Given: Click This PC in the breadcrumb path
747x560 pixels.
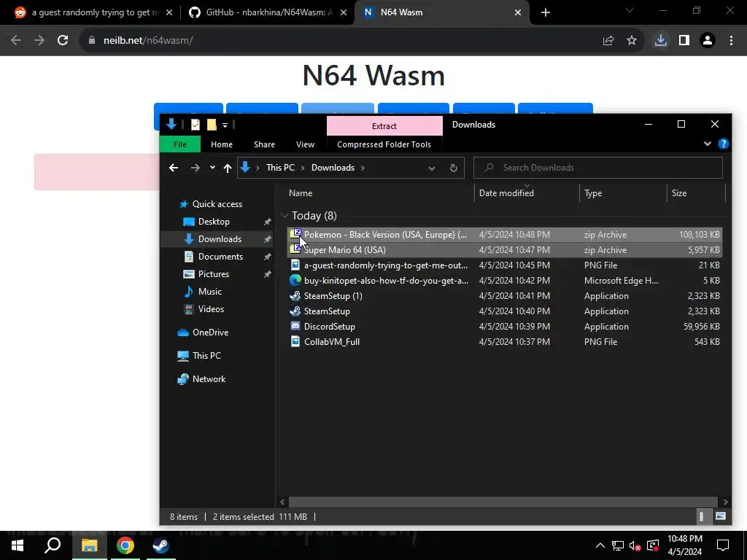Looking at the screenshot, I should click(x=280, y=168).
